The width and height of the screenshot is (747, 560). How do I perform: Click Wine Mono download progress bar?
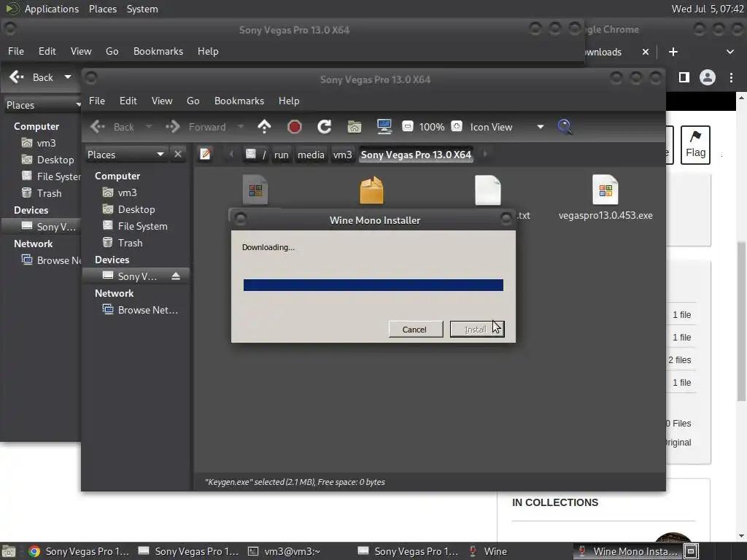click(x=373, y=285)
